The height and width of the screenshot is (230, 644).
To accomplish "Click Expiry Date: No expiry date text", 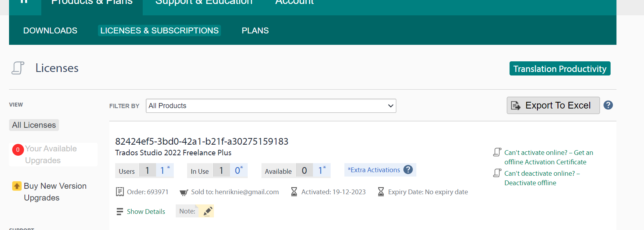I will (x=428, y=192).
